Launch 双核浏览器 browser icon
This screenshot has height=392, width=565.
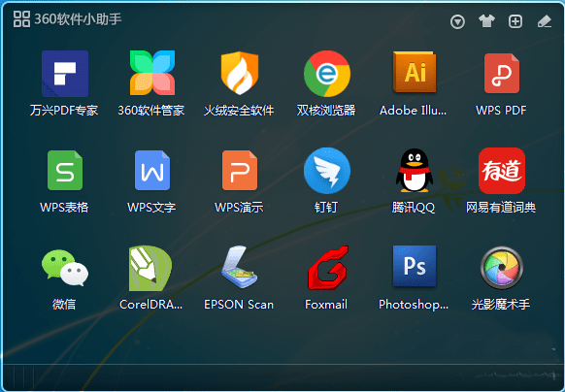(327, 74)
